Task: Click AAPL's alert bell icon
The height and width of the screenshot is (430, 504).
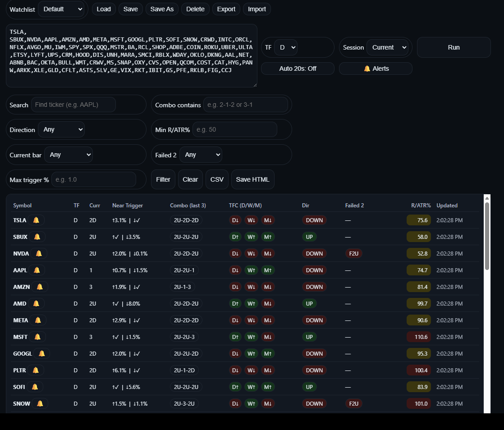Action: pos(37,270)
